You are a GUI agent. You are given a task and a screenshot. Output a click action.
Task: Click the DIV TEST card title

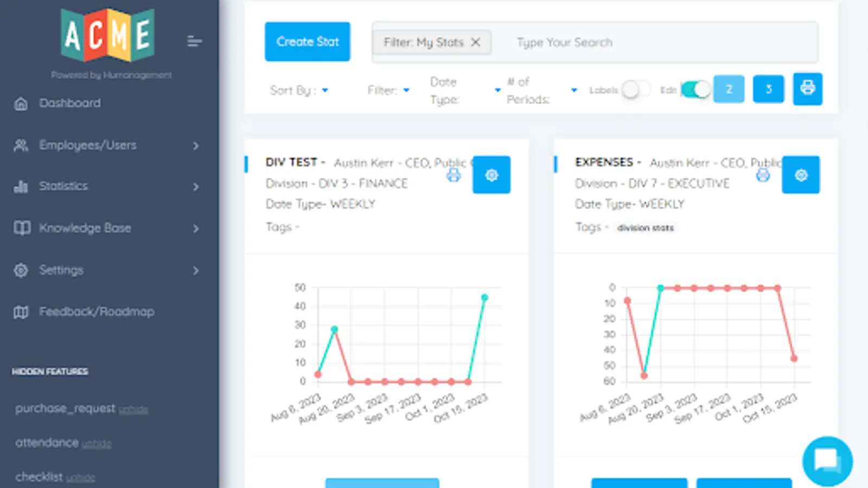pyautogui.click(x=291, y=162)
